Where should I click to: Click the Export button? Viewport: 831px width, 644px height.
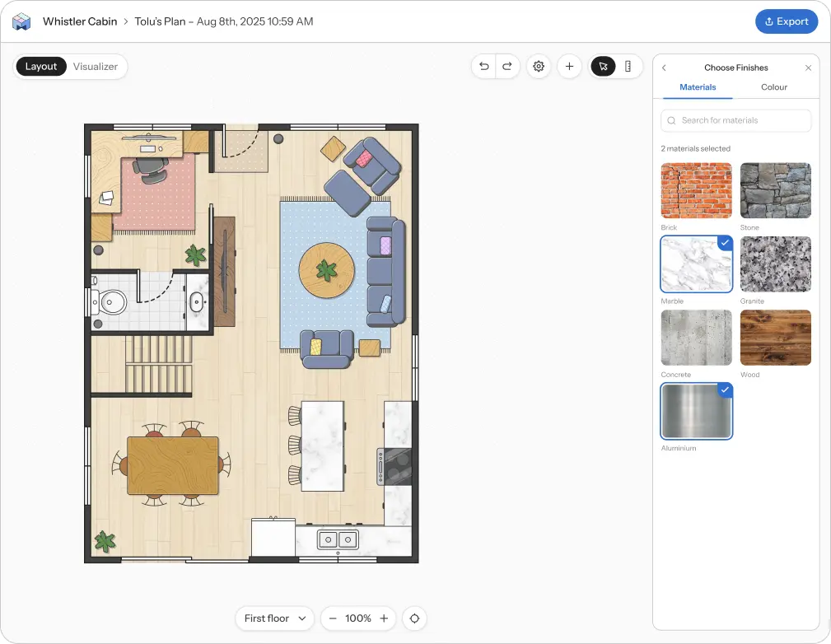coord(787,21)
